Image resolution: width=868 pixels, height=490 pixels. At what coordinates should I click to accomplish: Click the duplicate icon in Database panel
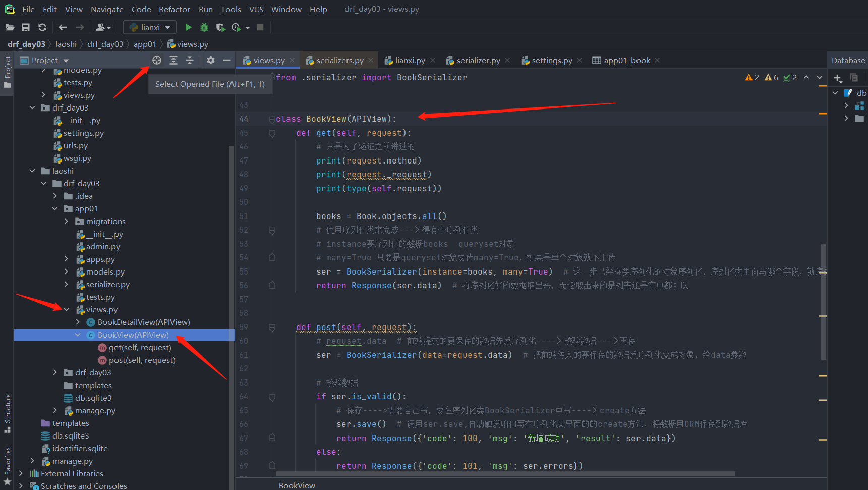click(x=854, y=78)
